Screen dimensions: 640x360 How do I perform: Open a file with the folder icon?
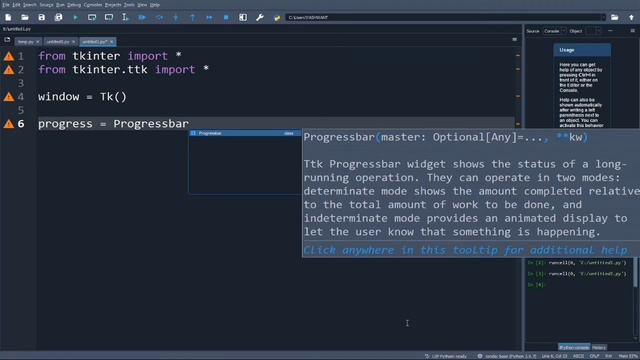coord(25,18)
